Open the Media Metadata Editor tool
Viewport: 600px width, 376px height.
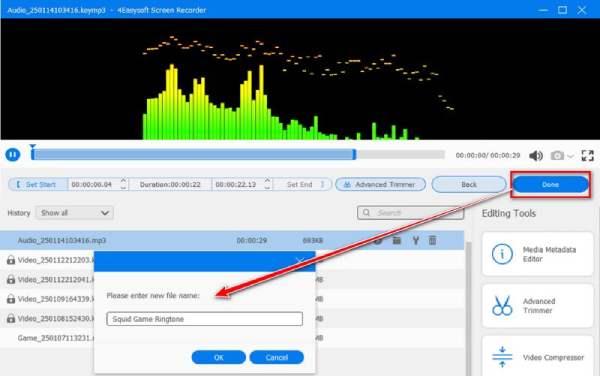538,254
